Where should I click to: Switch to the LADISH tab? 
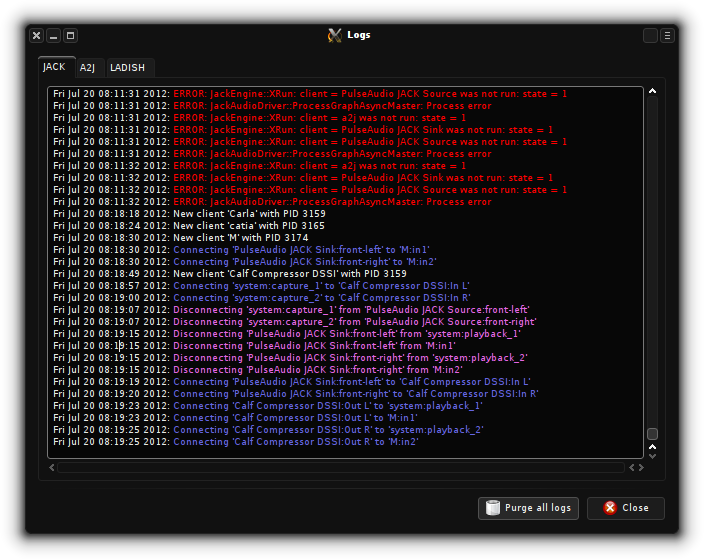pyautogui.click(x=127, y=68)
